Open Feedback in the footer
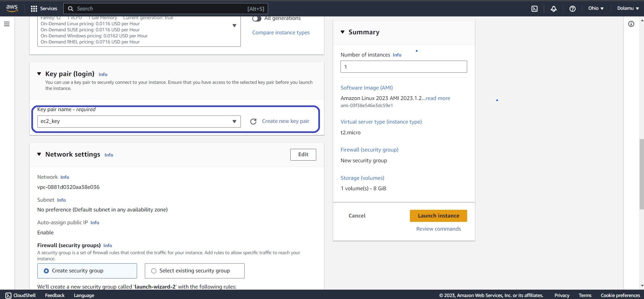The width and height of the screenshot is (644, 299). pos(55,295)
